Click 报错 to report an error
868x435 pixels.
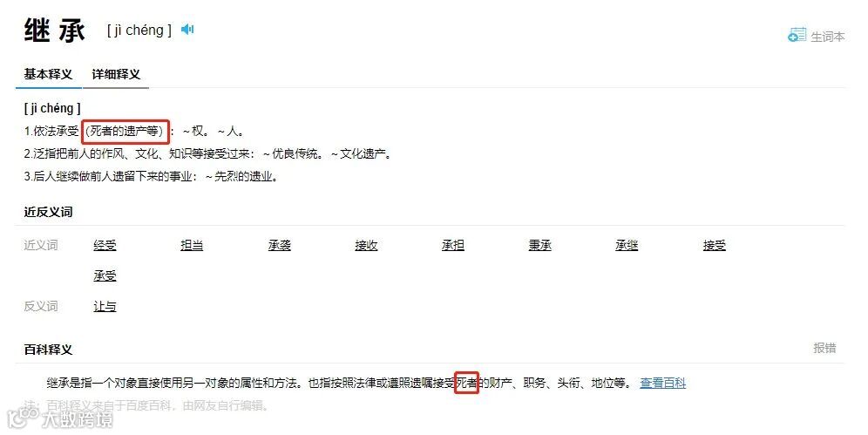click(824, 348)
